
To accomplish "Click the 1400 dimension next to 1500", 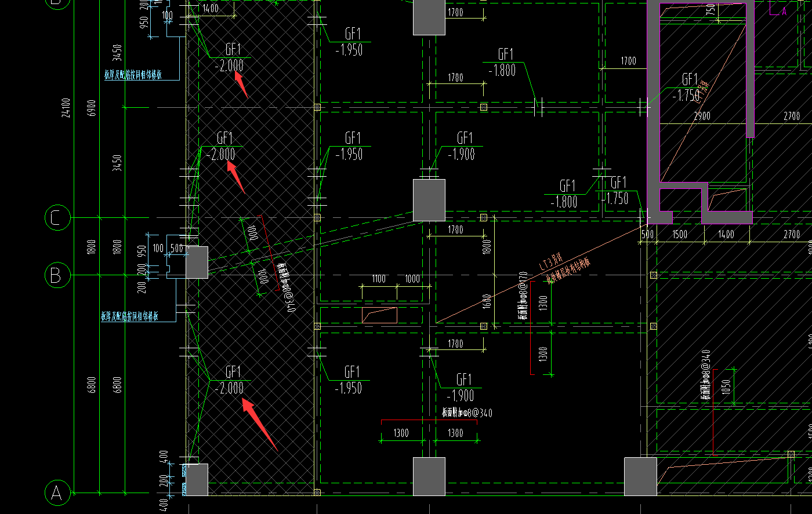I will (x=726, y=235).
